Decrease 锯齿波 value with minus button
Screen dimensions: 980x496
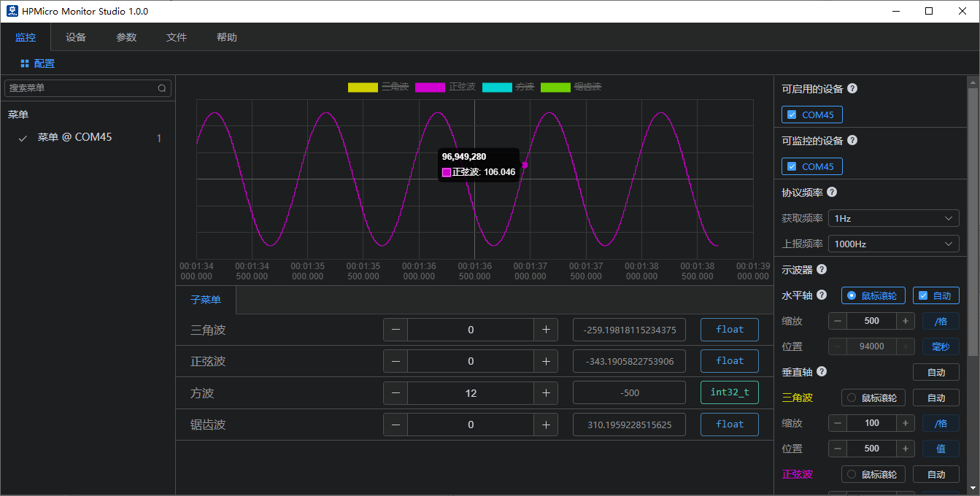click(396, 425)
